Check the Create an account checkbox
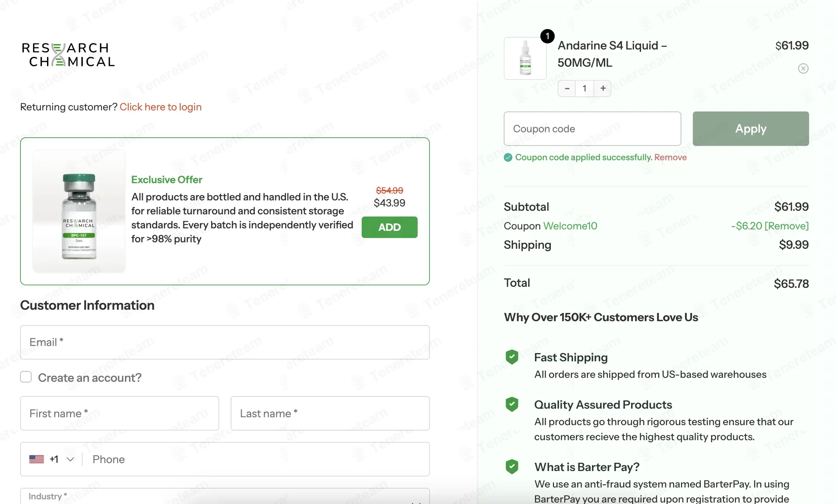The height and width of the screenshot is (504, 836). 26,377
